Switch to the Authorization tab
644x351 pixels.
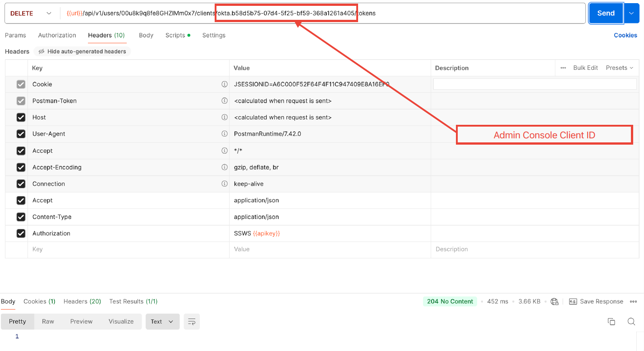57,35
